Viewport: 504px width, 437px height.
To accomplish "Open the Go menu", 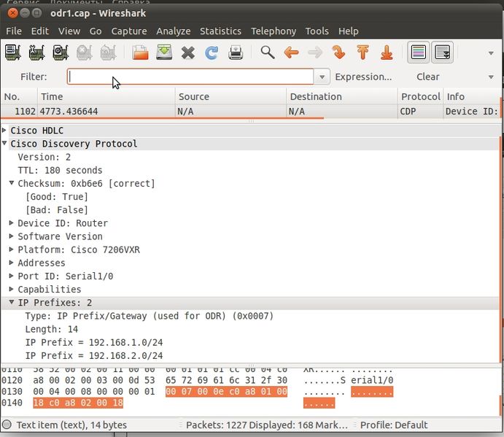I will 96,31.
